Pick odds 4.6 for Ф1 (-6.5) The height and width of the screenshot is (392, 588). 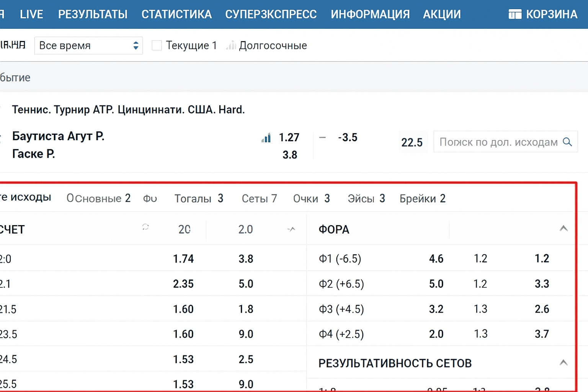[436, 259]
